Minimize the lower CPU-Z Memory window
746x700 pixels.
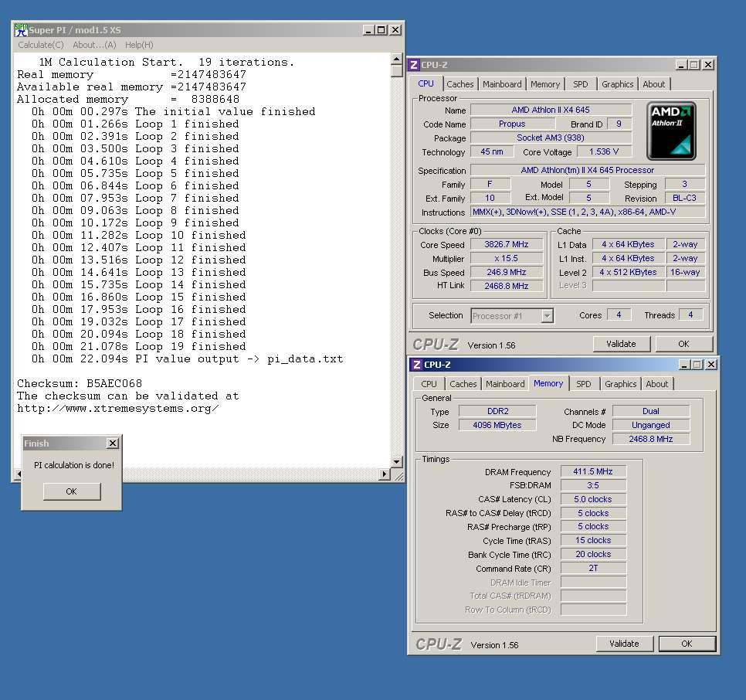click(x=685, y=365)
